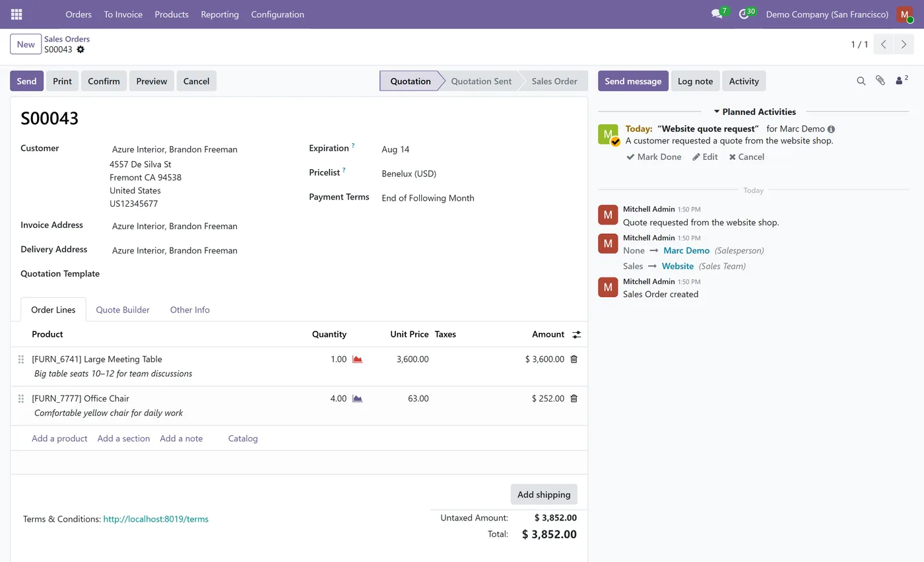Open the attachments paperclip icon

tap(880, 81)
